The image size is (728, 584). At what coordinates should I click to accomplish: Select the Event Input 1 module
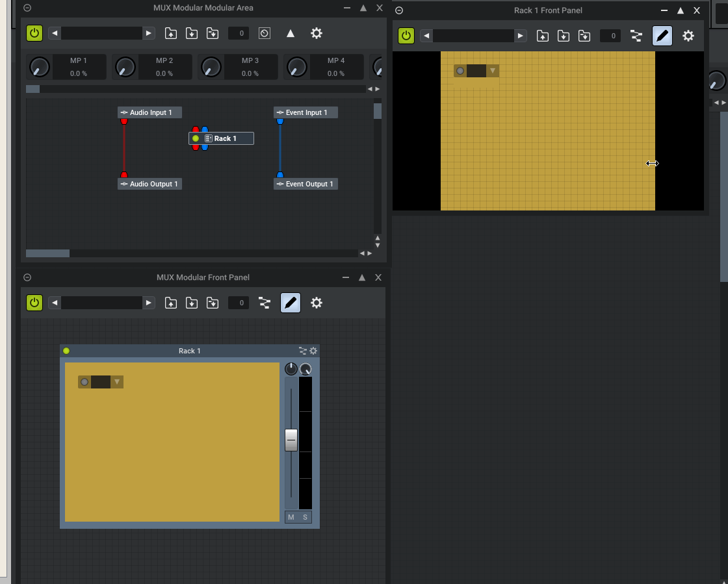coord(306,112)
